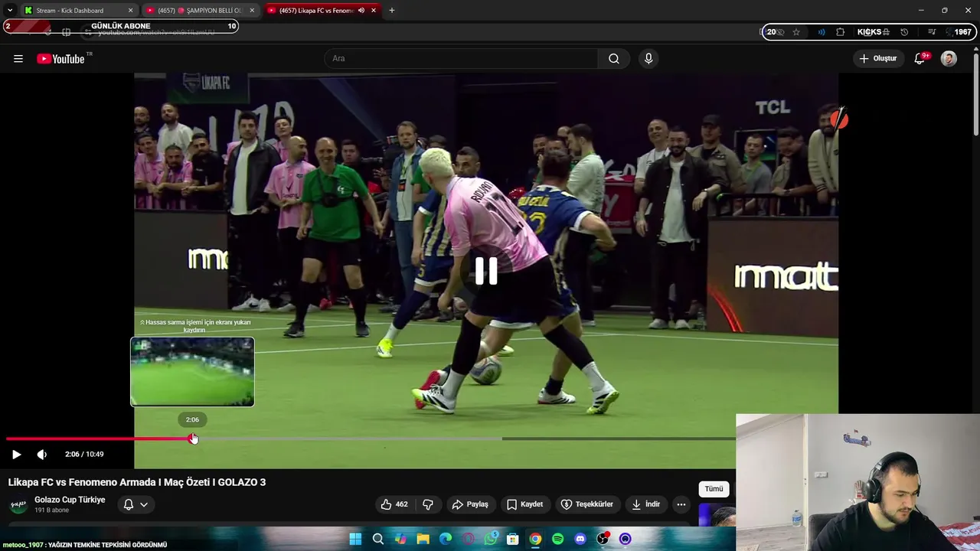Image resolution: width=980 pixels, height=551 pixels.
Task: Open the Golazo Cup Türkiye channel link
Action: click(70, 500)
